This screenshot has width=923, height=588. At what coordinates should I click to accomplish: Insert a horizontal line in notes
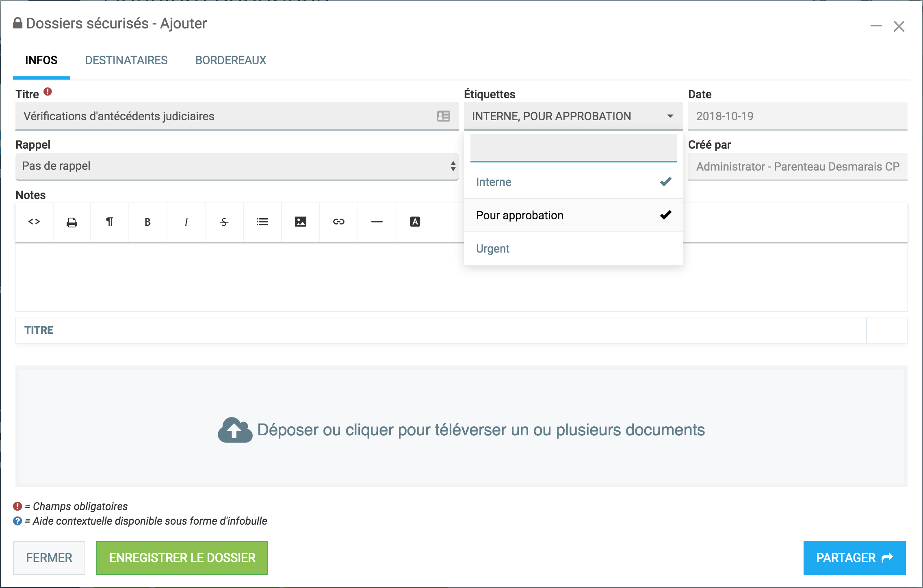tap(377, 222)
